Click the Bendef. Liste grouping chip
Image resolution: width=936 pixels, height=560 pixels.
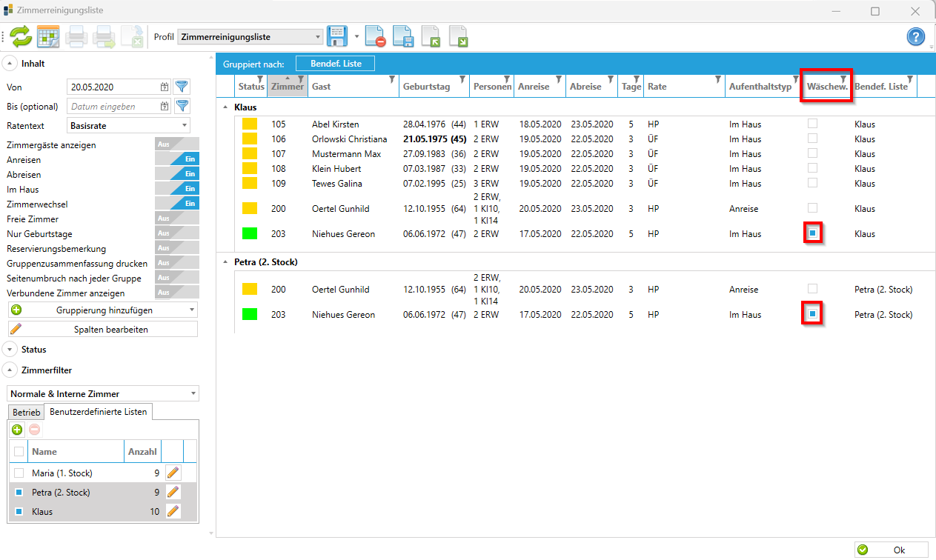point(336,64)
